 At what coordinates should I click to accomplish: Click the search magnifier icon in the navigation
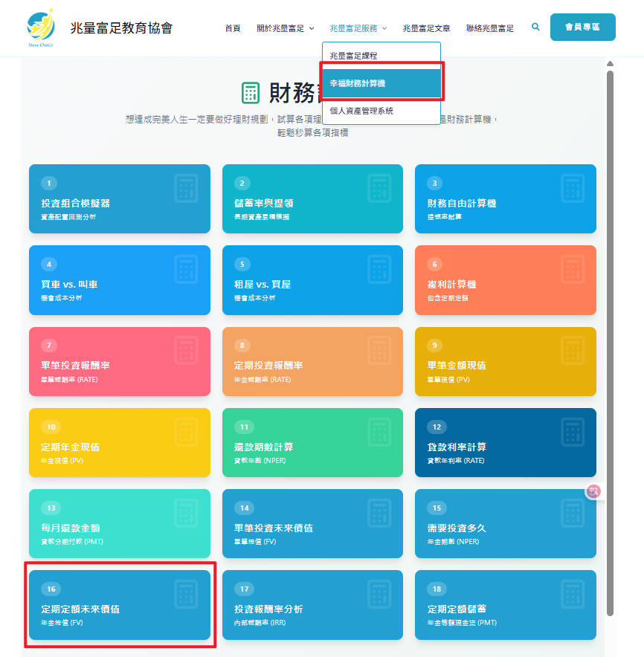pyautogui.click(x=535, y=27)
